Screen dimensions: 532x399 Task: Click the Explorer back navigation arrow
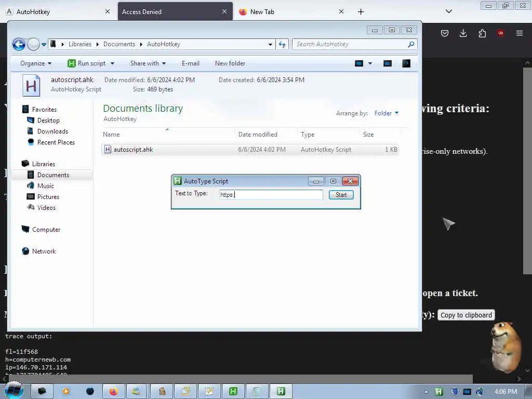[x=19, y=45]
